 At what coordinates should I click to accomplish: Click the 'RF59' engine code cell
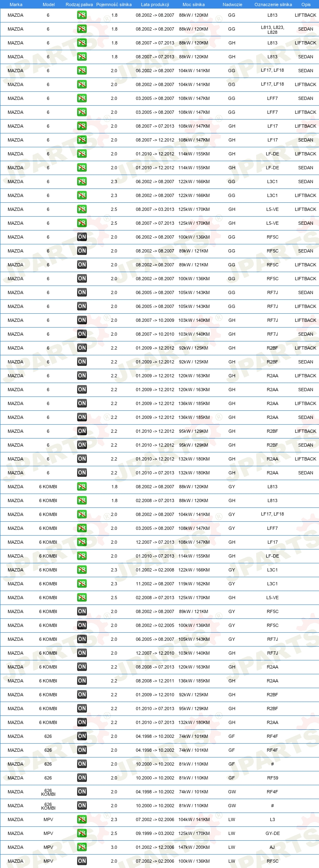(272, 778)
